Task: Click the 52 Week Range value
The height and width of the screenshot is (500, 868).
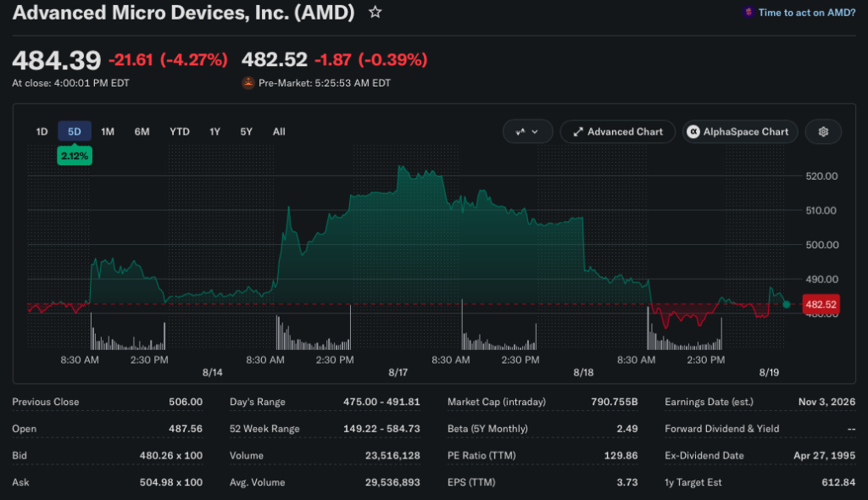Action: (381, 429)
